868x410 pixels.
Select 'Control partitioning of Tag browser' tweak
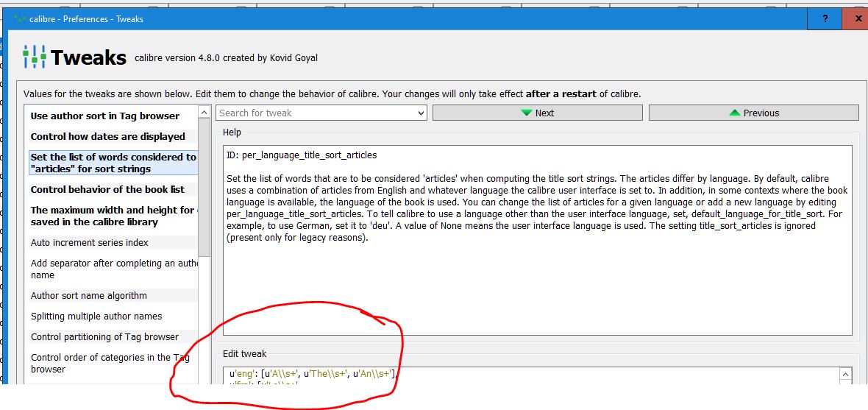[113, 337]
